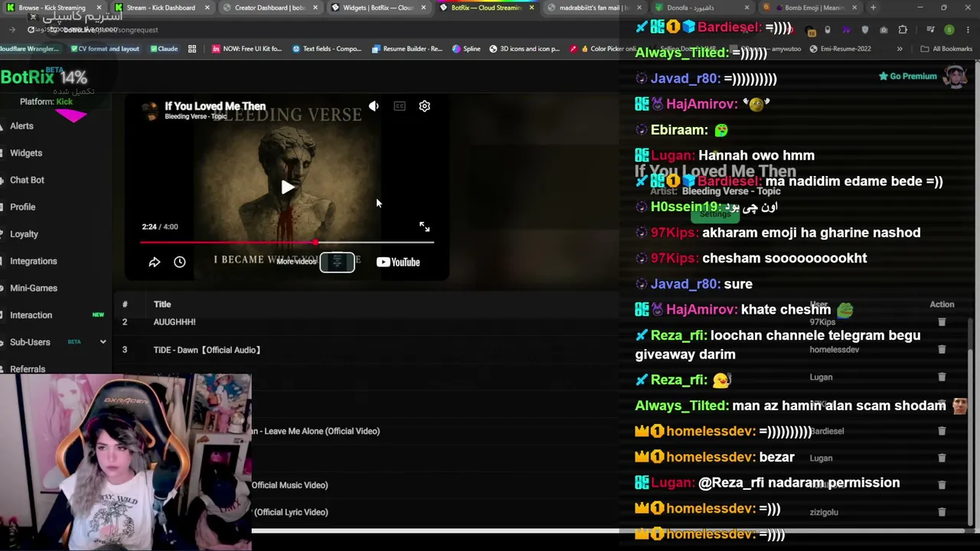Open the Emi-Resume-2022 bookmark
The height and width of the screenshot is (551, 980).
[x=841, y=49]
